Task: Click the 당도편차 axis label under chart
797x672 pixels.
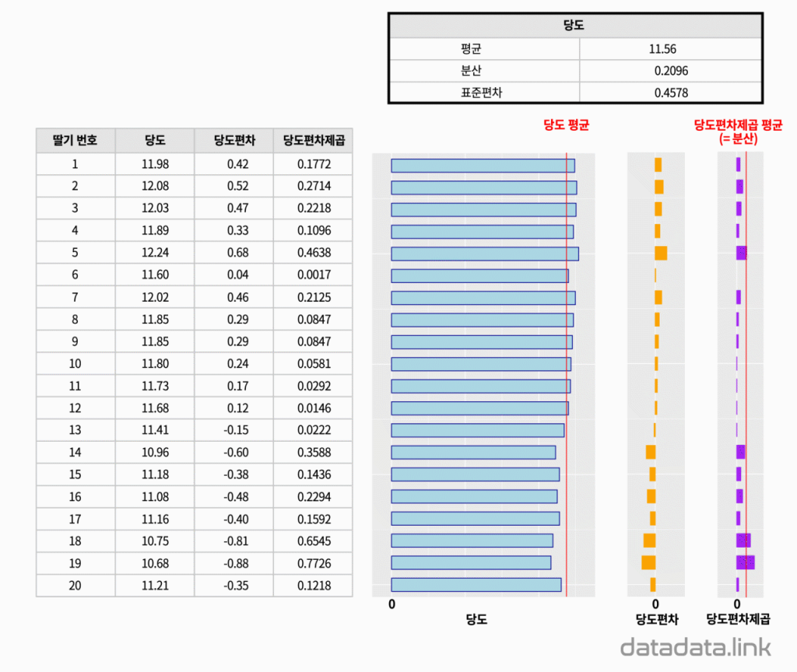Action: coord(657,619)
